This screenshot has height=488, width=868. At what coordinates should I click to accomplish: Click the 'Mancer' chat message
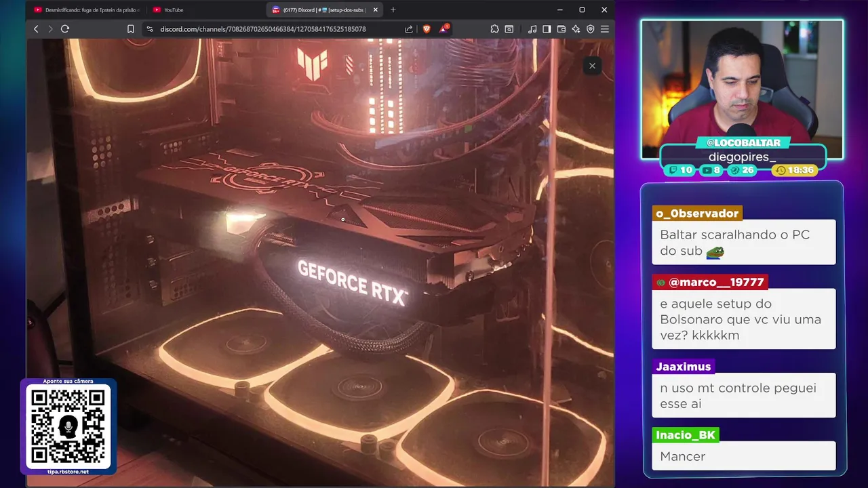(743, 456)
